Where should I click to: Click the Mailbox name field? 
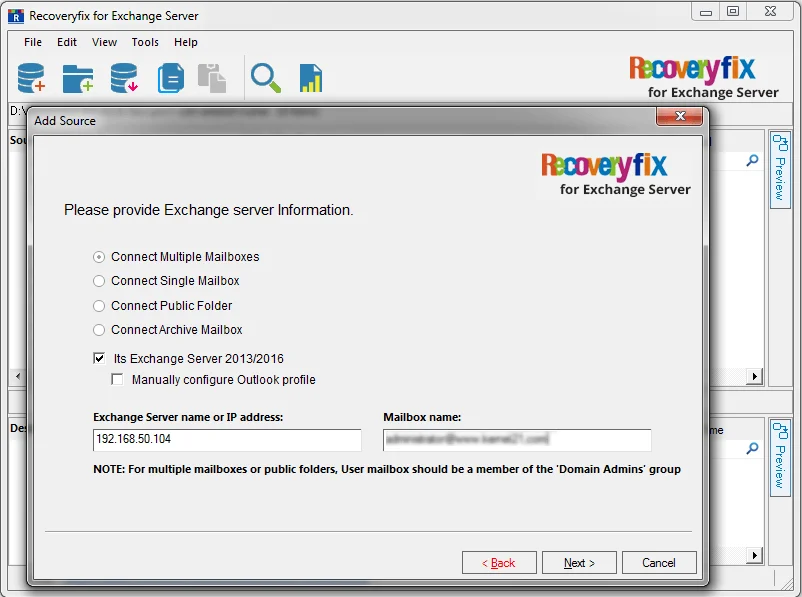pyautogui.click(x=517, y=440)
